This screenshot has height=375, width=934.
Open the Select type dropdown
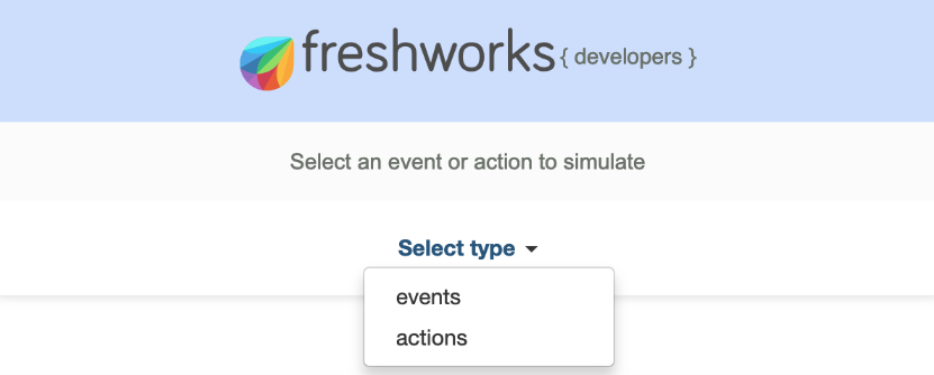468,248
